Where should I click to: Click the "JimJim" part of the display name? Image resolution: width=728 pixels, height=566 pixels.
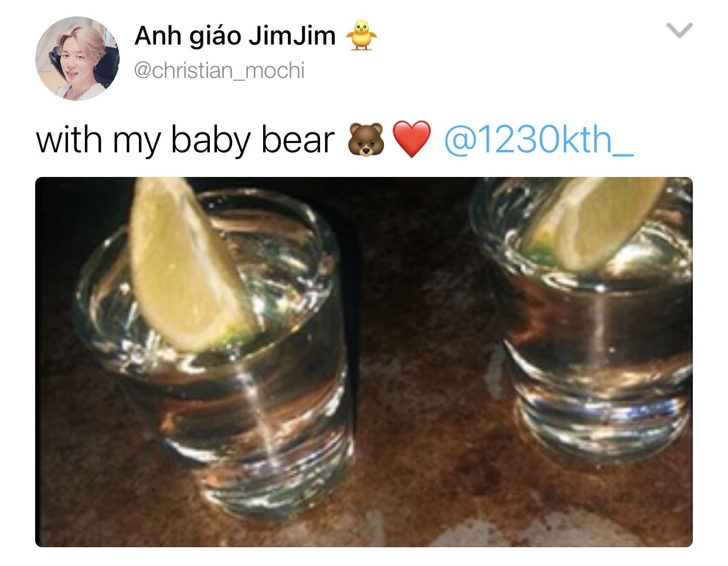(292, 36)
